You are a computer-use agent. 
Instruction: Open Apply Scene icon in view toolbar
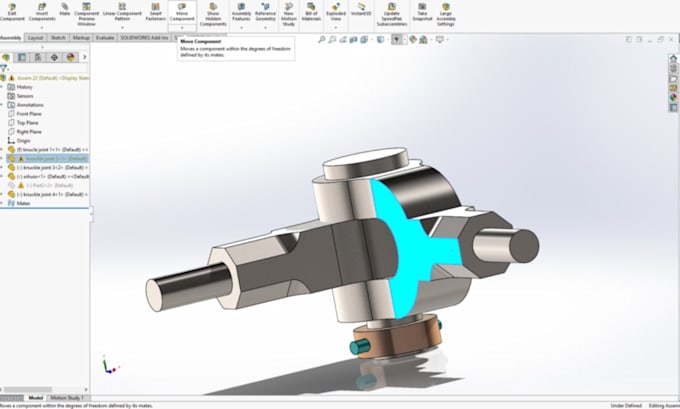(x=423, y=39)
